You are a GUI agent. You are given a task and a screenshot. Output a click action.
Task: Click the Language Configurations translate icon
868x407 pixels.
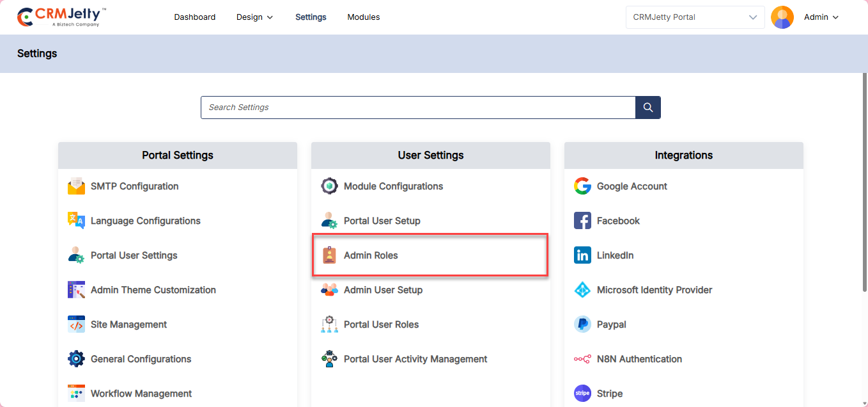click(x=76, y=221)
